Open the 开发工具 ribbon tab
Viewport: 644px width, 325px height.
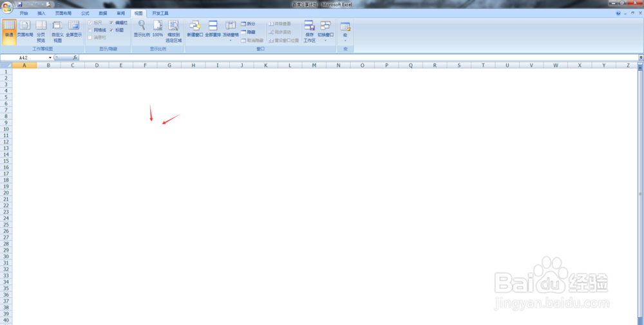160,13
